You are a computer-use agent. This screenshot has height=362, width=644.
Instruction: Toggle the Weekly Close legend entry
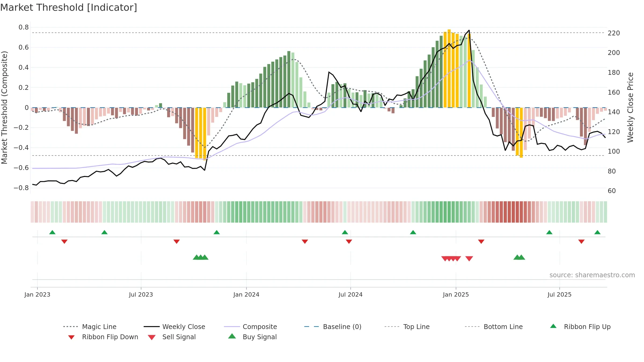coord(174,327)
